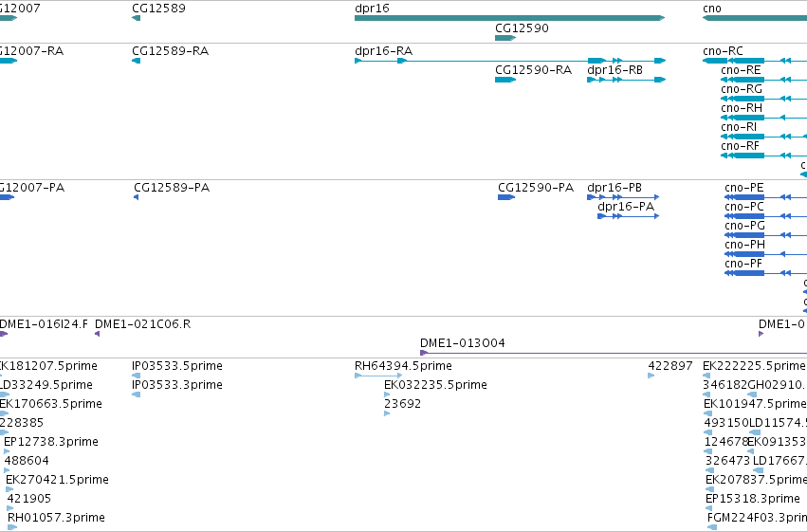Click the 326473 EST label

[x=727, y=461]
